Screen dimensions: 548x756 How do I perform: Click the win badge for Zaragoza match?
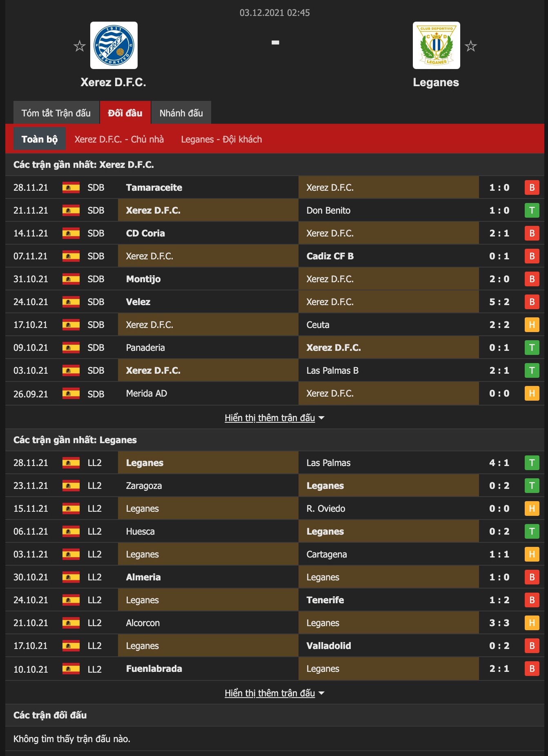pyautogui.click(x=532, y=486)
